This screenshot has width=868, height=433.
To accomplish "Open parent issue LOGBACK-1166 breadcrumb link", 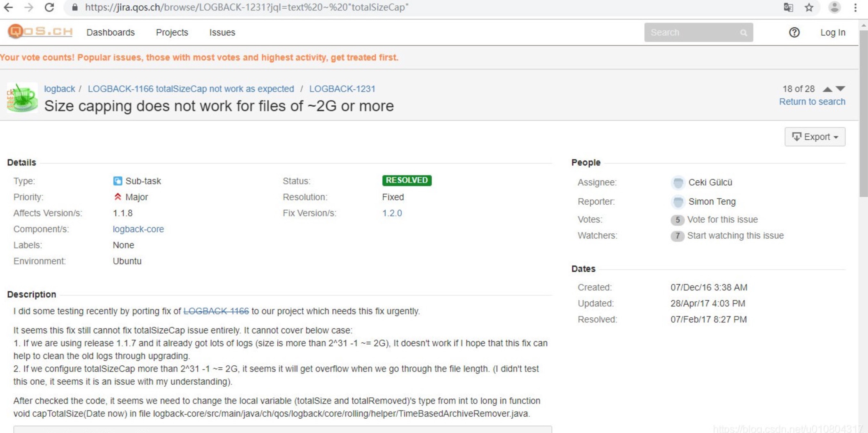I will 191,89.
